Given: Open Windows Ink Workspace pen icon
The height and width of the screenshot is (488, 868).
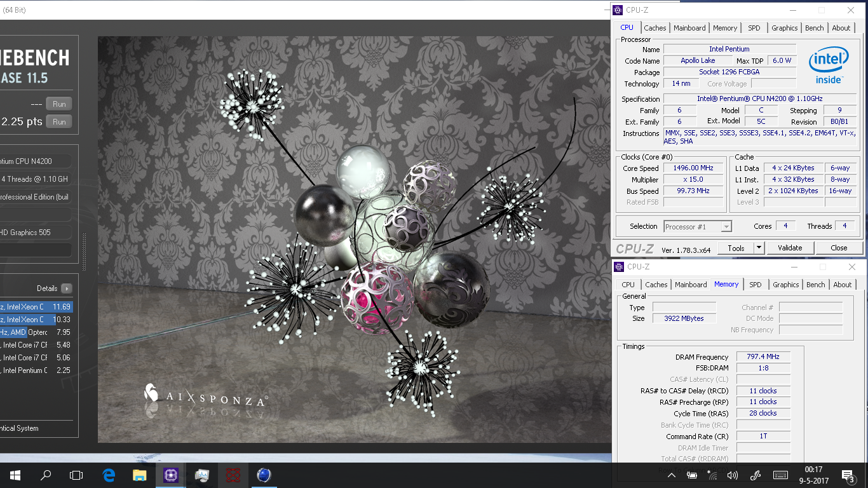Looking at the screenshot, I should [x=756, y=475].
